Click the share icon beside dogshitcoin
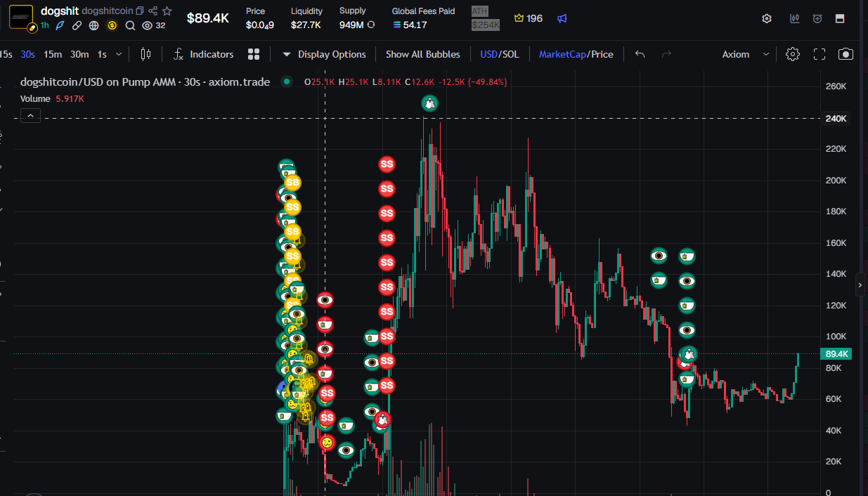This screenshot has width=868, height=496. pyautogui.click(x=153, y=11)
